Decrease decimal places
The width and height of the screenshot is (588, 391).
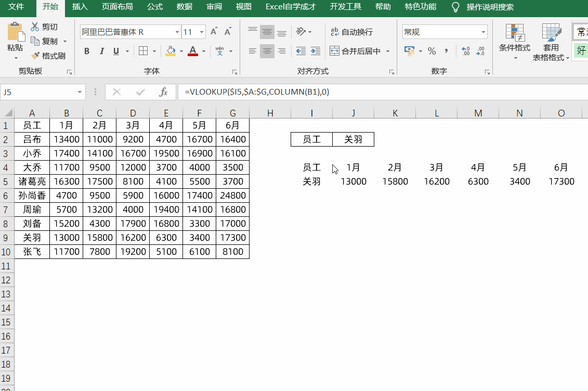[480, 51]
